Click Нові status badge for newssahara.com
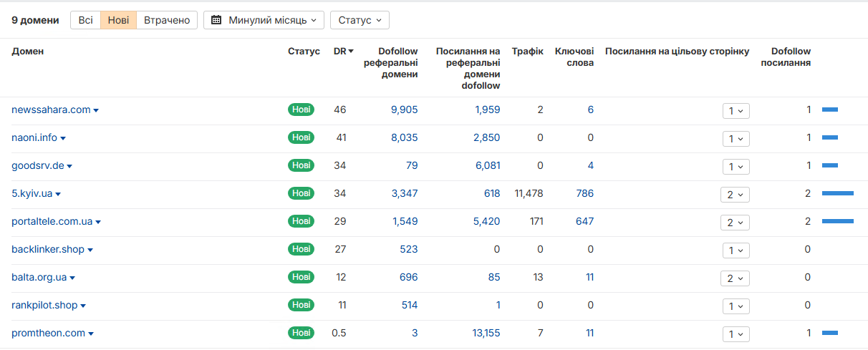868x350 pixels. click(x=301, y=110)
